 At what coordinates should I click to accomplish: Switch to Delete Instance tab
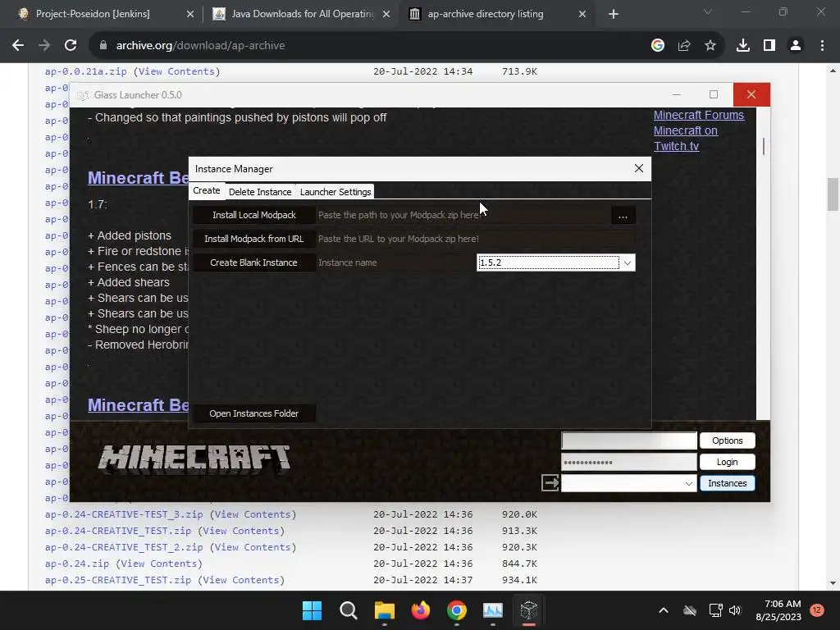(x=260, y=192)
